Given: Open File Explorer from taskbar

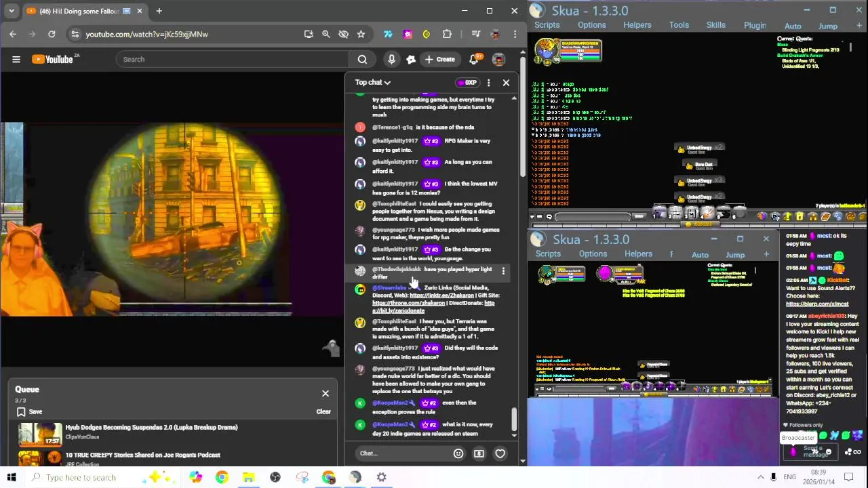Looking at the screenshot, I should 248,477.
